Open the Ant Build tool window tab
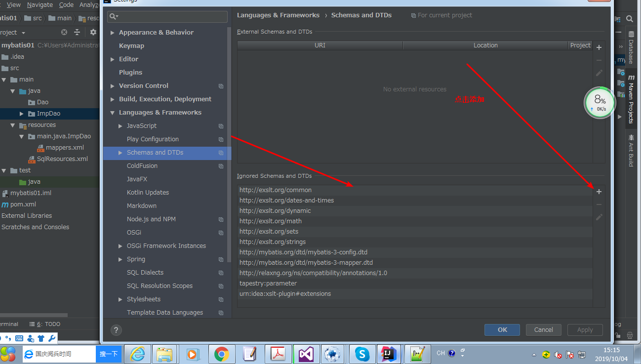This screenshot has height=364, width=641. (631, 150)
